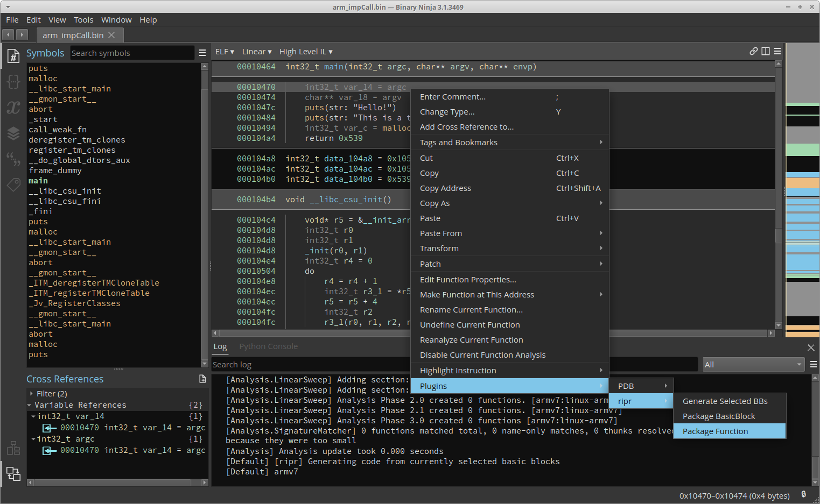Expand the Filter (2) section

[31, 394]
